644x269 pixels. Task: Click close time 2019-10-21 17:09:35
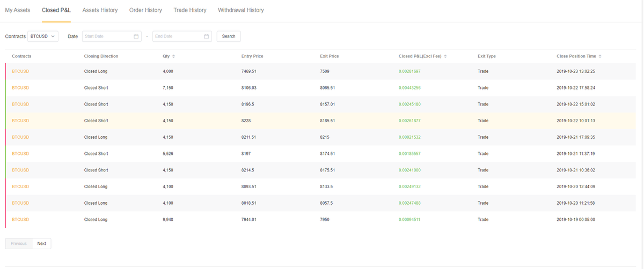576,137
